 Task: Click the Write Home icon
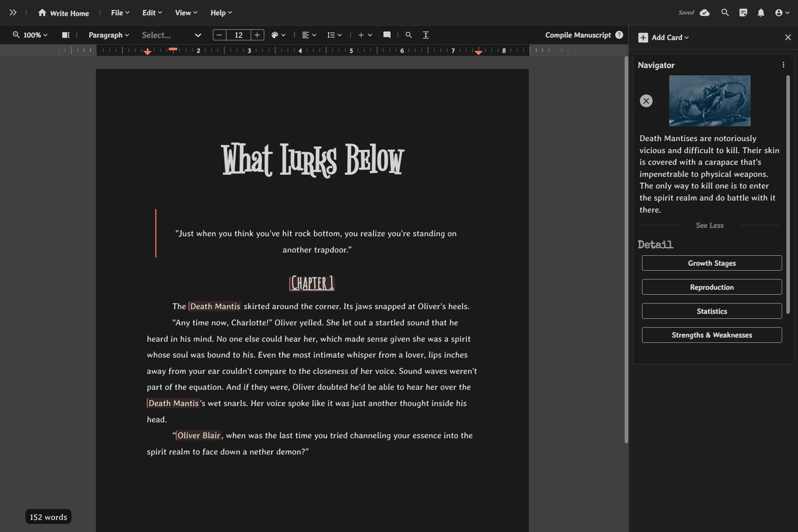tap(42, 13)
